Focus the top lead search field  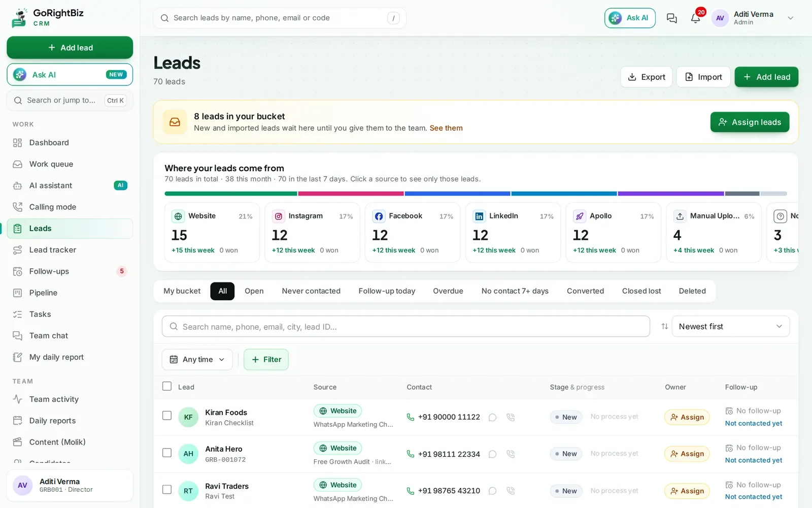(x=280, y=18)
